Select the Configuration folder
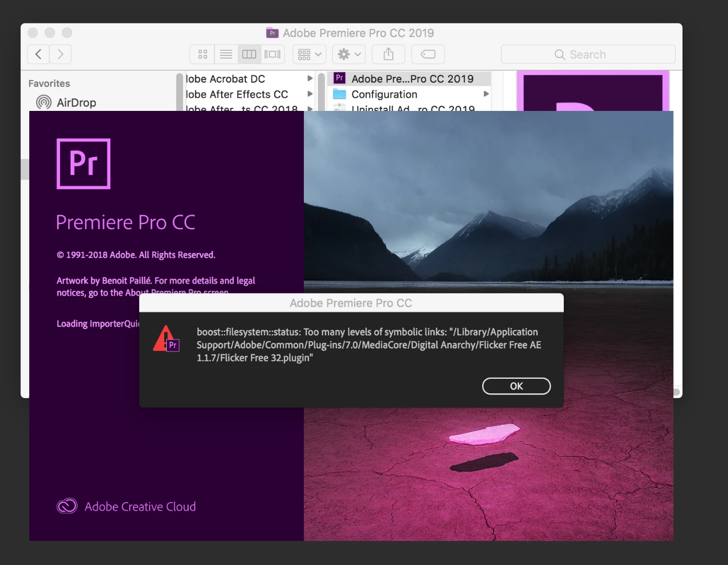 tap(409, 95)
